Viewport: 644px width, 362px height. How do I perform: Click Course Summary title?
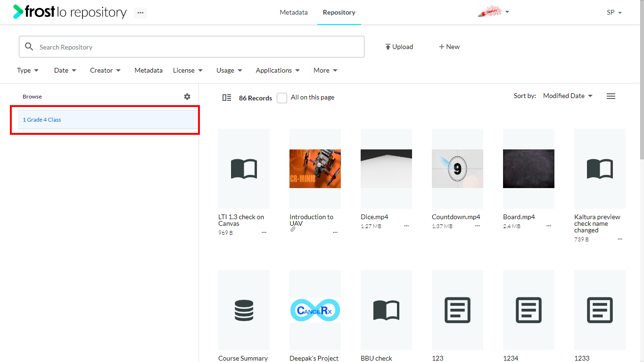pyautogui.click(x=243, y=358)
